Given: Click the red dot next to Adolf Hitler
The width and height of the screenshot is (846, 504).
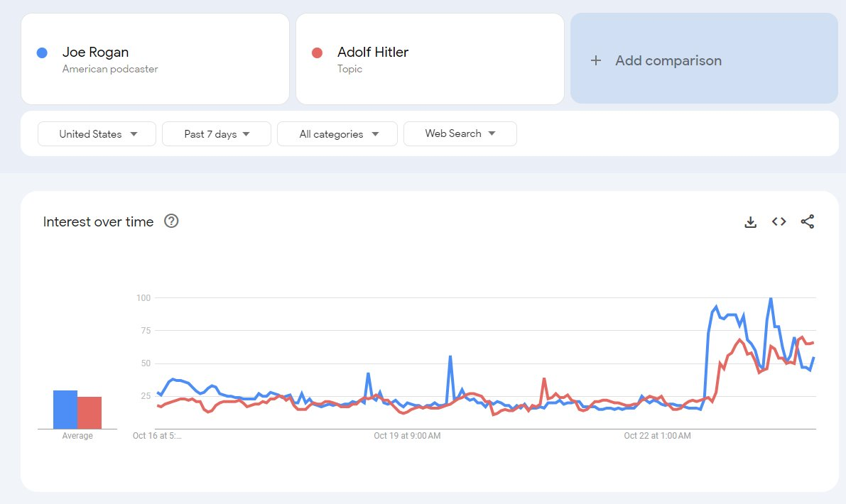Looking at the screenshot, I should (318, 53).
